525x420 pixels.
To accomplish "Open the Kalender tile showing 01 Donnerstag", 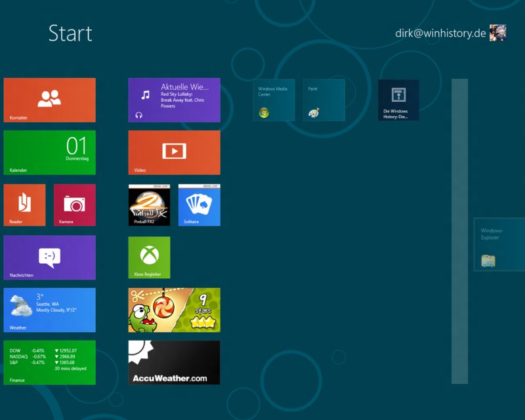I will (x=50, y=152).
